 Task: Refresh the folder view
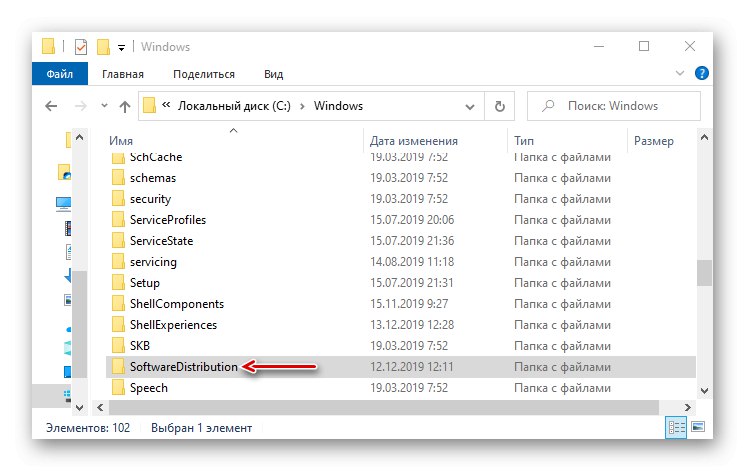coord(499,106)
